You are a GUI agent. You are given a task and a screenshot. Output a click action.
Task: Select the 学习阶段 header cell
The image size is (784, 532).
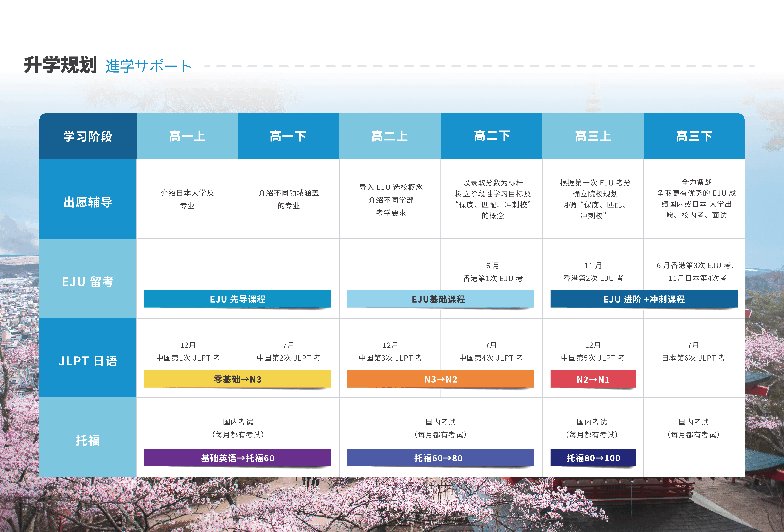pyautogui.click(x=87, y=137)
